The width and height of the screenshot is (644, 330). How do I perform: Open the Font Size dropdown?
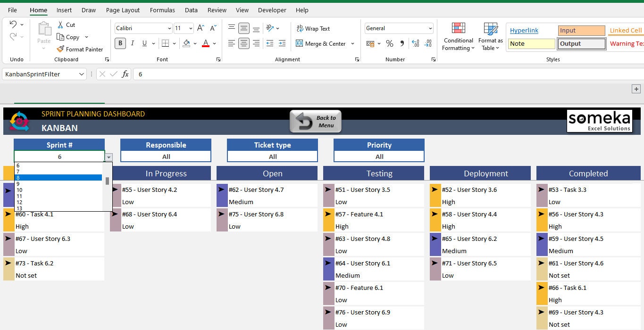pyautogui.click(x=190, y=28)
